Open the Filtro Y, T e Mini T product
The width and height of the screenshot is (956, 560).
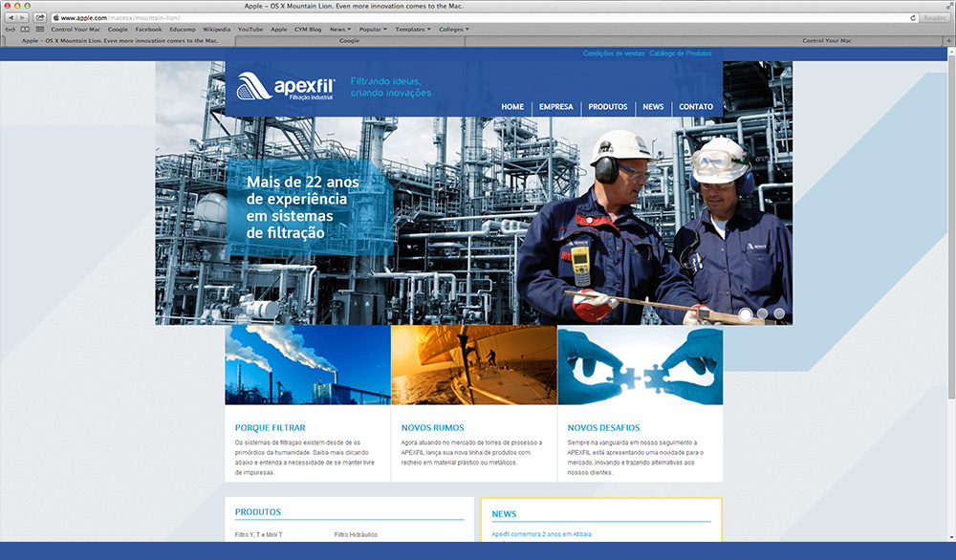[258, 535]
